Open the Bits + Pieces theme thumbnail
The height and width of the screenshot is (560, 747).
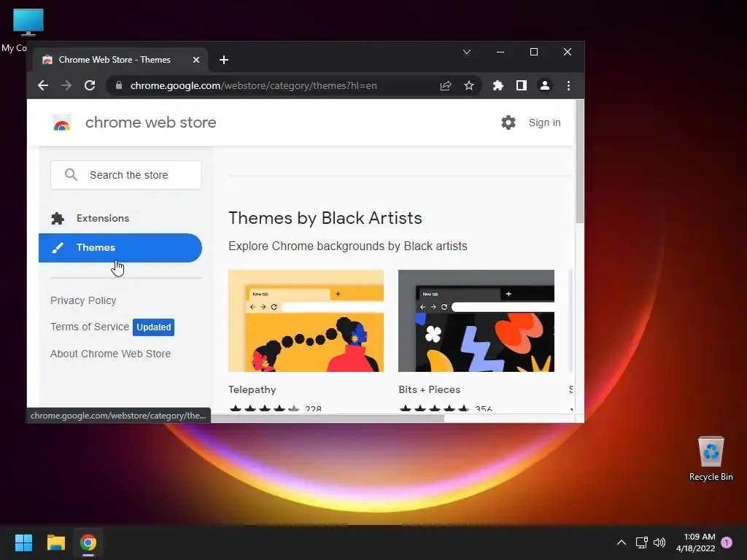(476, 321)
